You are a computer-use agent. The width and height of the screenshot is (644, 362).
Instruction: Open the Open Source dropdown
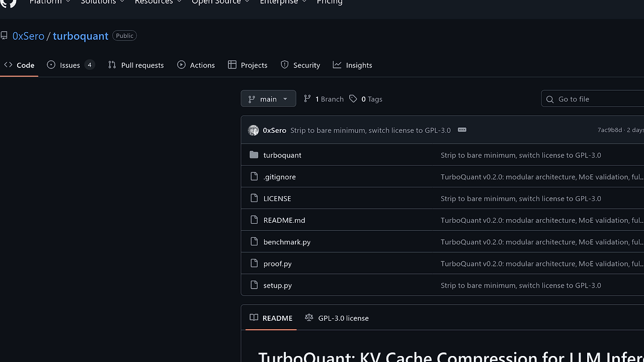220,2
